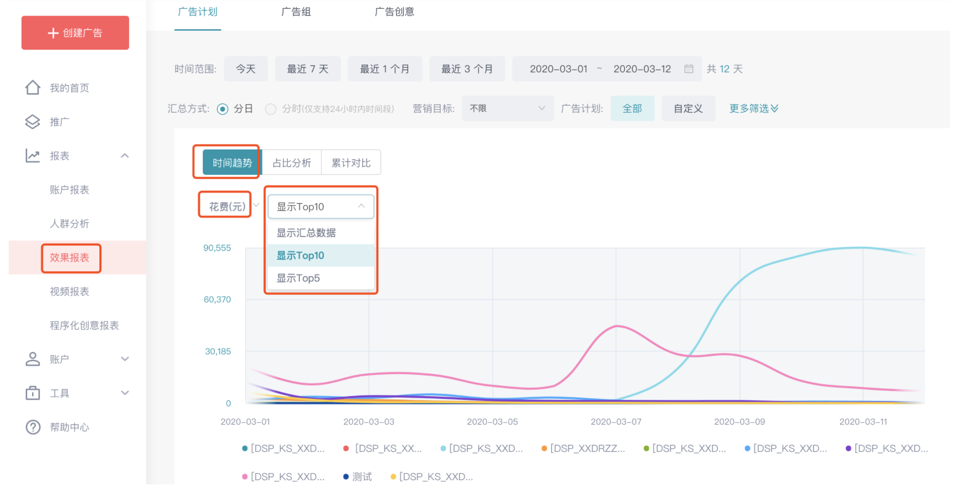Hide the pink [DSP_KS_XXD series via legend dot
Screen dimensions: 980x498
pos(245,477)
